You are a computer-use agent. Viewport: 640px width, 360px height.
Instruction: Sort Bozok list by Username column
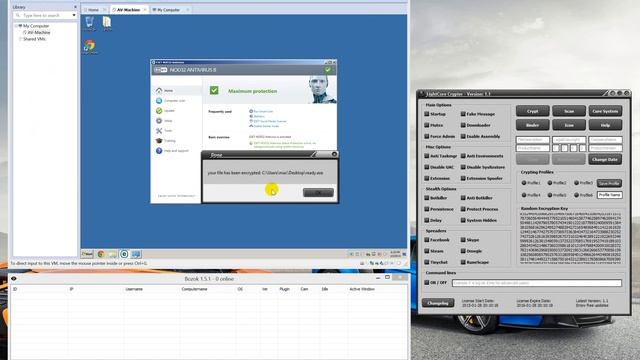pyautogui.click(x=134, y=289)
